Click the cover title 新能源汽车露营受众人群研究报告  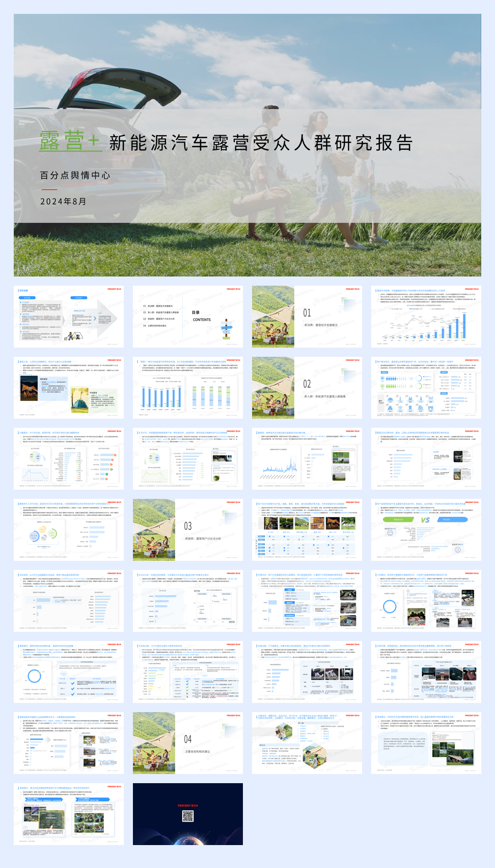(261, 143)
